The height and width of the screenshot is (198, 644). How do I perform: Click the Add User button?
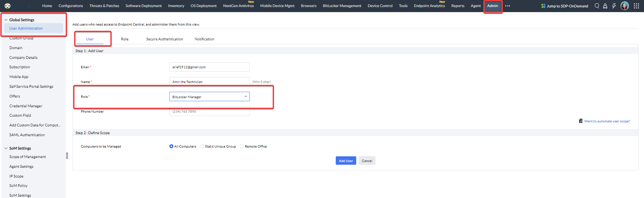pyautogui.click(x=345, y=161)
